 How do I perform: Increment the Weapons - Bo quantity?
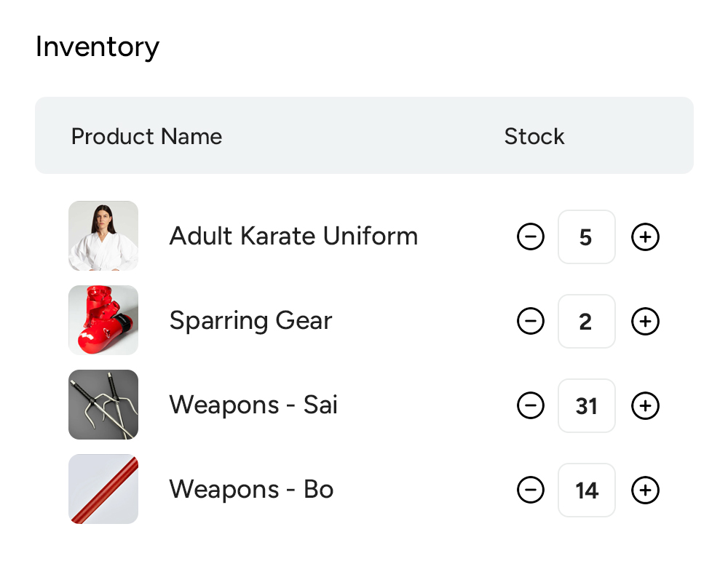pos(645,490)
